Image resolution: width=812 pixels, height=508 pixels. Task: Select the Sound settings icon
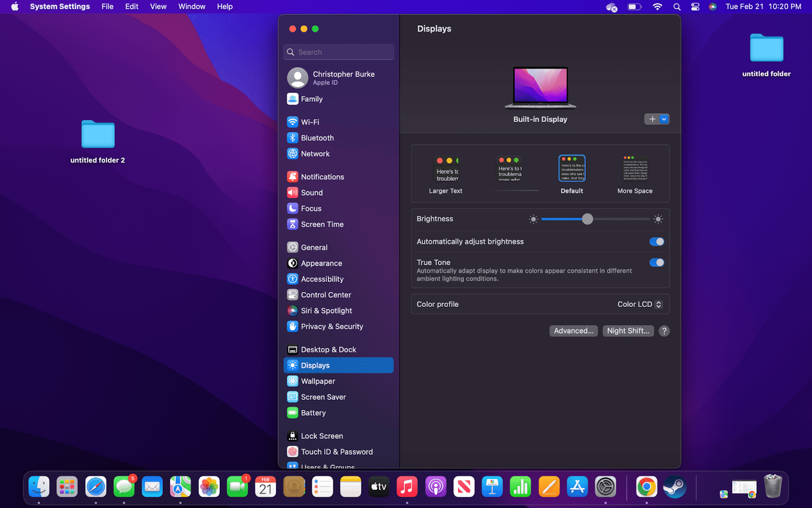[312, 193]
